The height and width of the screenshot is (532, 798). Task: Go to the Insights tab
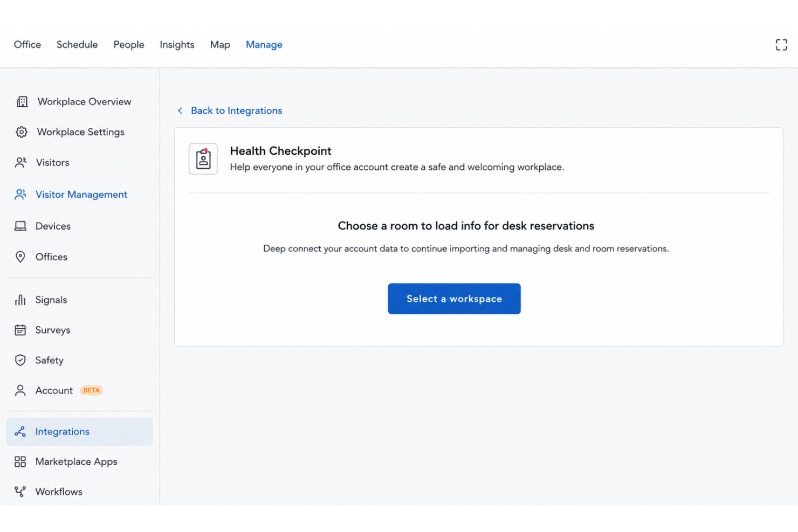177,45
